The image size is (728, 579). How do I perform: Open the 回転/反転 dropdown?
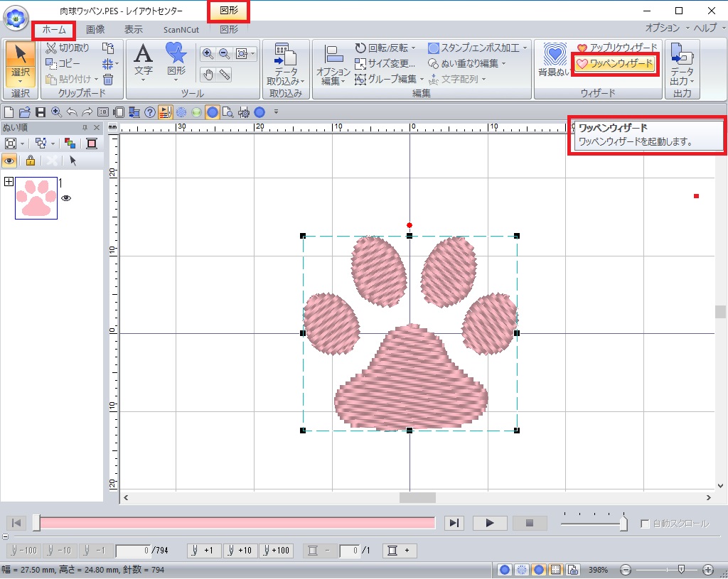point(386,48)
